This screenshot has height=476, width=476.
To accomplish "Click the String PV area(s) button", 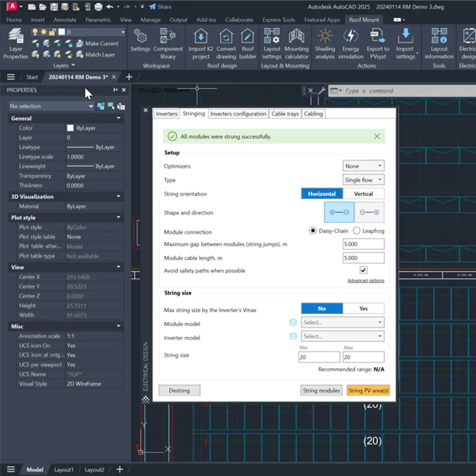I will pos(368,390).
